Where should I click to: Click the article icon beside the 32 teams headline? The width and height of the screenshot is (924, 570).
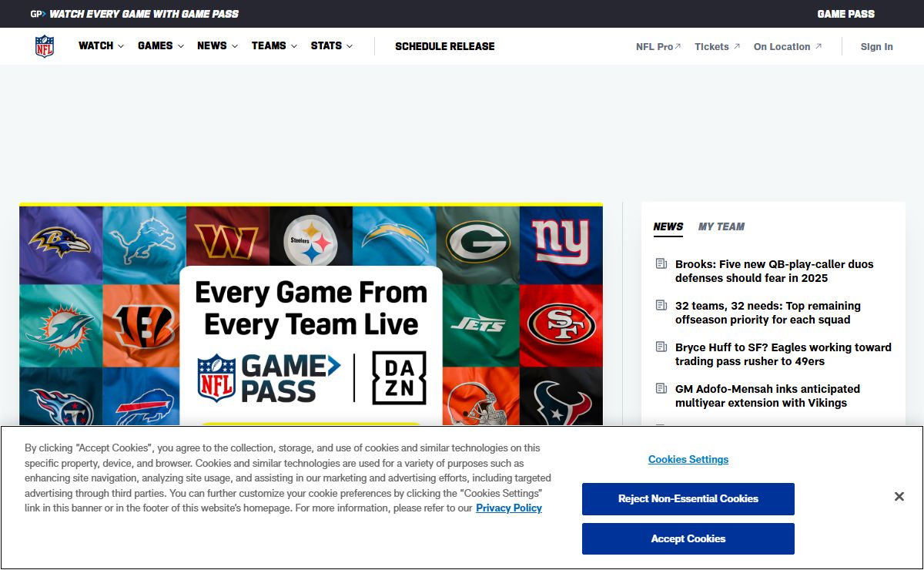click(x=661, y=306)
